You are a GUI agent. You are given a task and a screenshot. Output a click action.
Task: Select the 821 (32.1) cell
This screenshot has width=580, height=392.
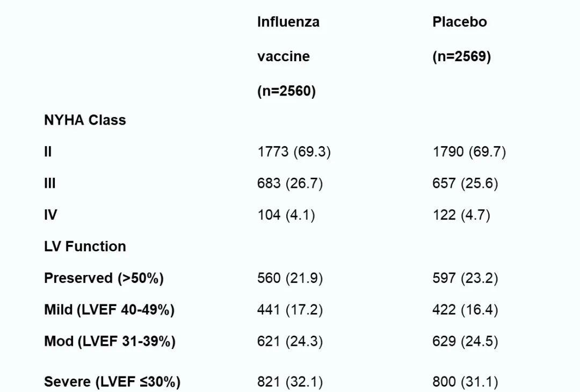tap(289, 382)
